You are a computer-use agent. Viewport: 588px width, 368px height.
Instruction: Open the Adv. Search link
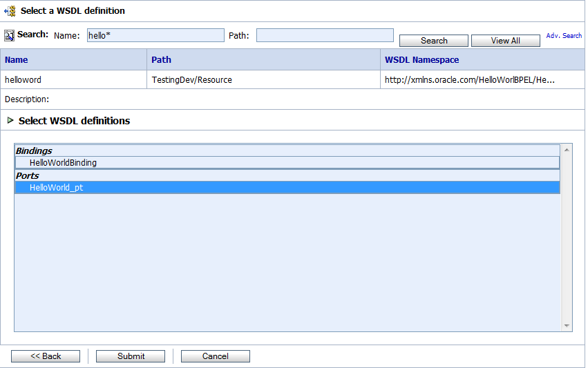click(564, 36)
